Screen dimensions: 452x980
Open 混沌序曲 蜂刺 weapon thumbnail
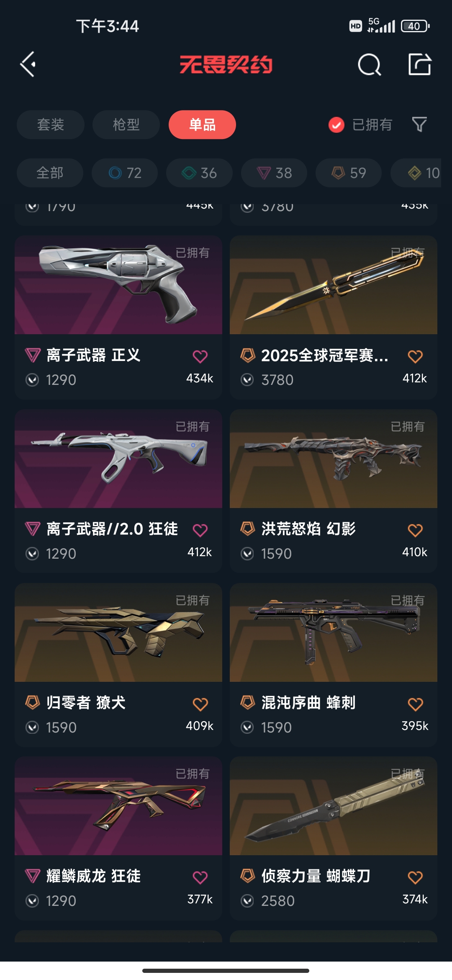click(x=334, y=632)
